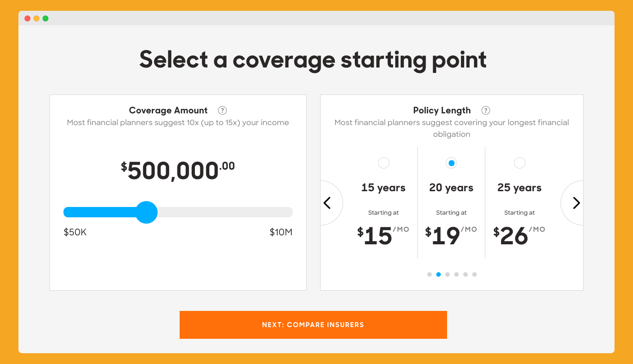This screenshot has height=364, width=633.
Task: Click the green window maximize button
Action: 45,18
